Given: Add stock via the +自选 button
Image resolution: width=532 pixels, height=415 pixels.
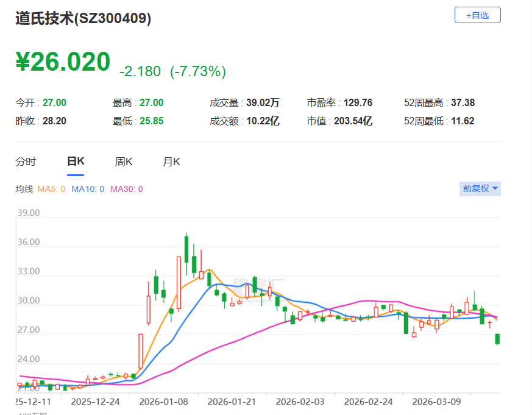Looking at the screenshot, I should (477, 15).
